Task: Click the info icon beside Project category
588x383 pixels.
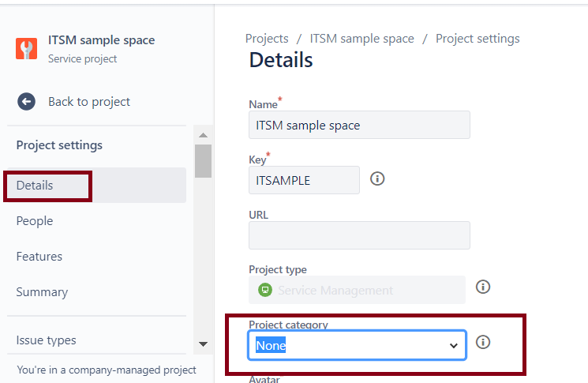Action: click(483, 342)
